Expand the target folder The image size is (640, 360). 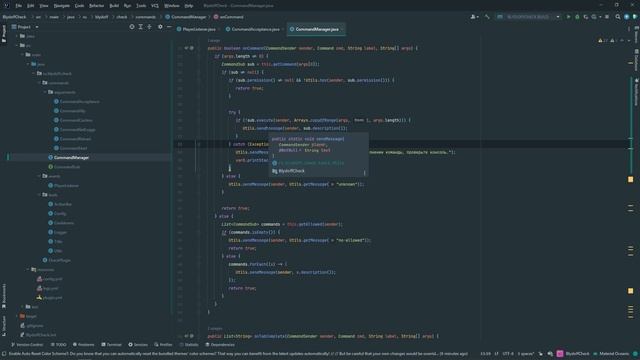(17, 316)
